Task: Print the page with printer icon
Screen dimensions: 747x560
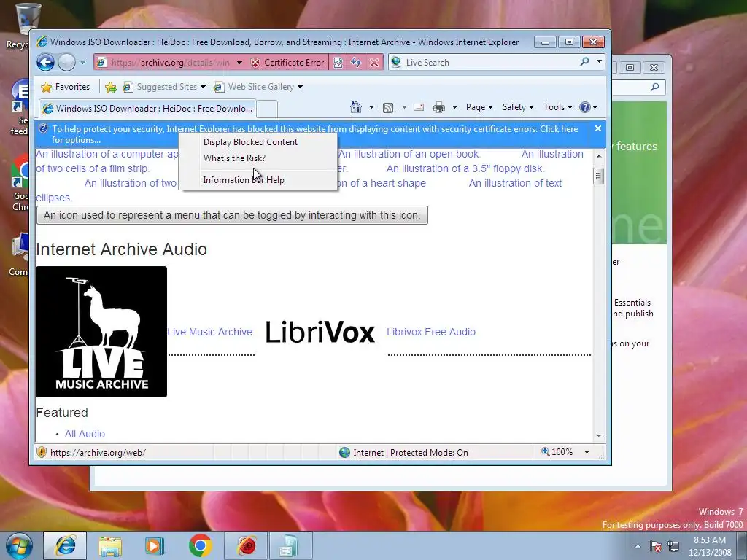Action: pos(438,108)
